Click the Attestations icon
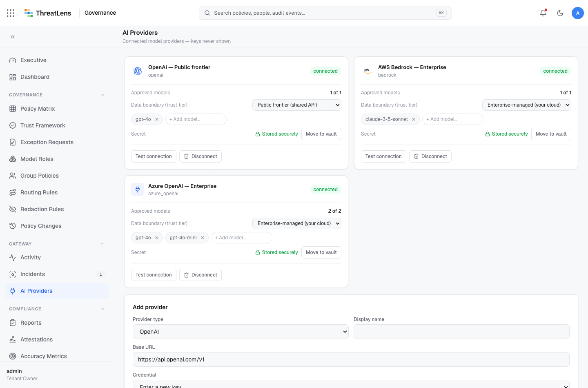Image resolution: width=588 pixels, height=388 pixels. coord(13,339)
